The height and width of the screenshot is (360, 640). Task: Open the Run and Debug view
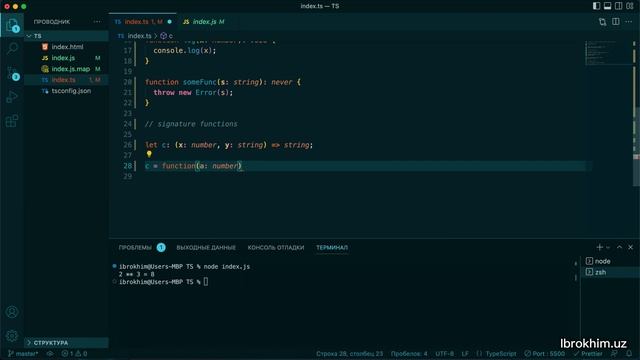pos(12,97)
